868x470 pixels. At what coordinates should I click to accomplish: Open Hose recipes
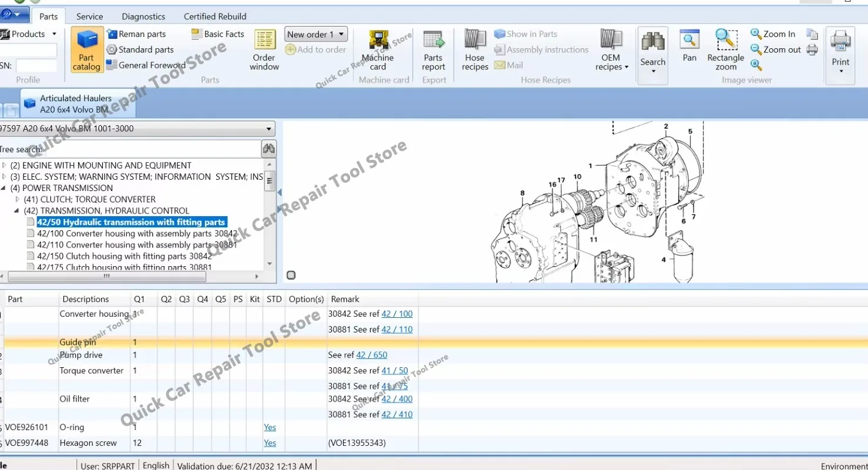tap(475, 50)
